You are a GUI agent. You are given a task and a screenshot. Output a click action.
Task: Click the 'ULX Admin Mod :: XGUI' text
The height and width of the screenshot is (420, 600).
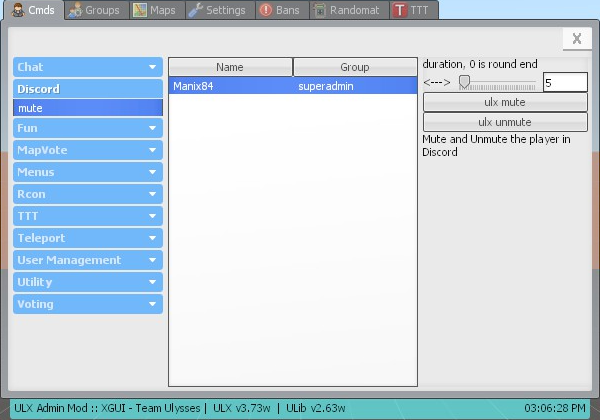point(70,408)
